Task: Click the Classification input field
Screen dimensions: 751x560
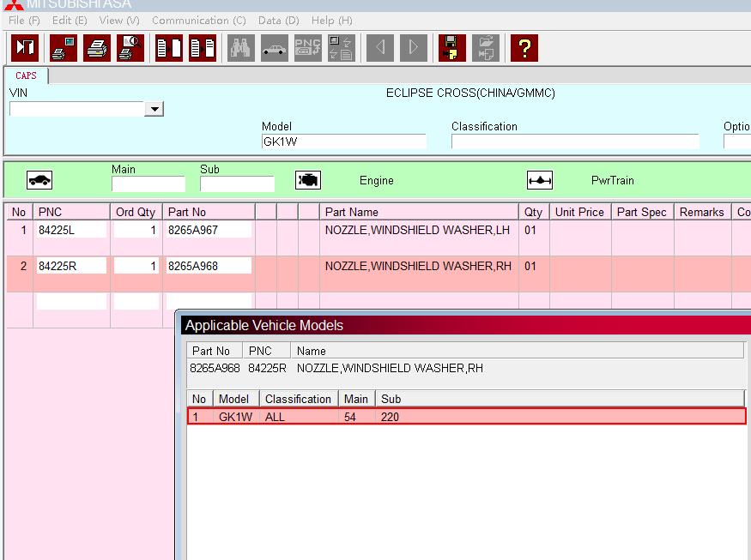Action: tap(574, 142)
